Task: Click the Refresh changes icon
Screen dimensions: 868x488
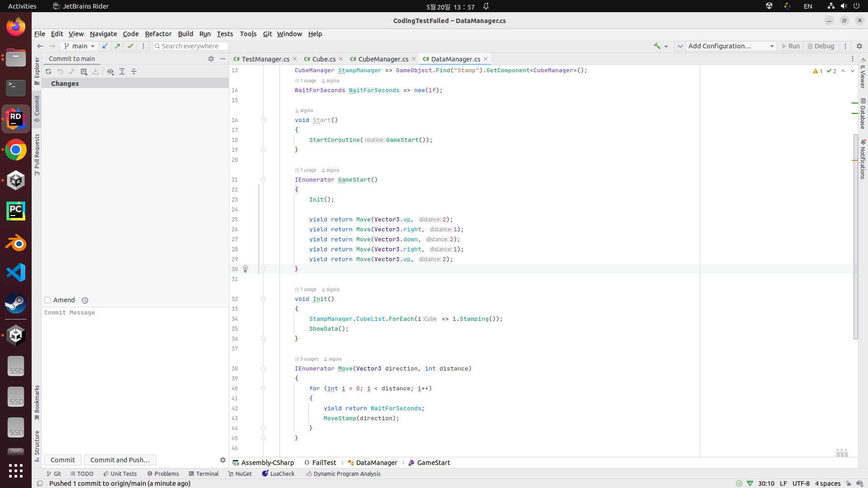Action: pos(48,71)
